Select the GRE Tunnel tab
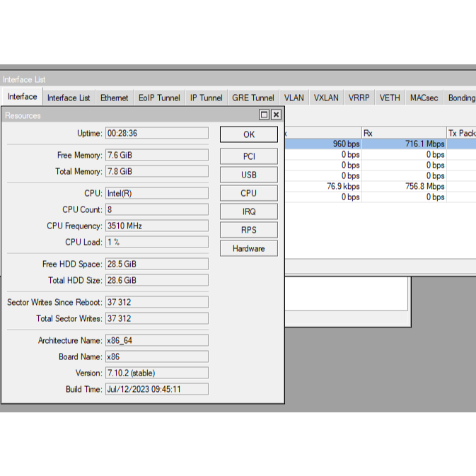 [252, 98]
